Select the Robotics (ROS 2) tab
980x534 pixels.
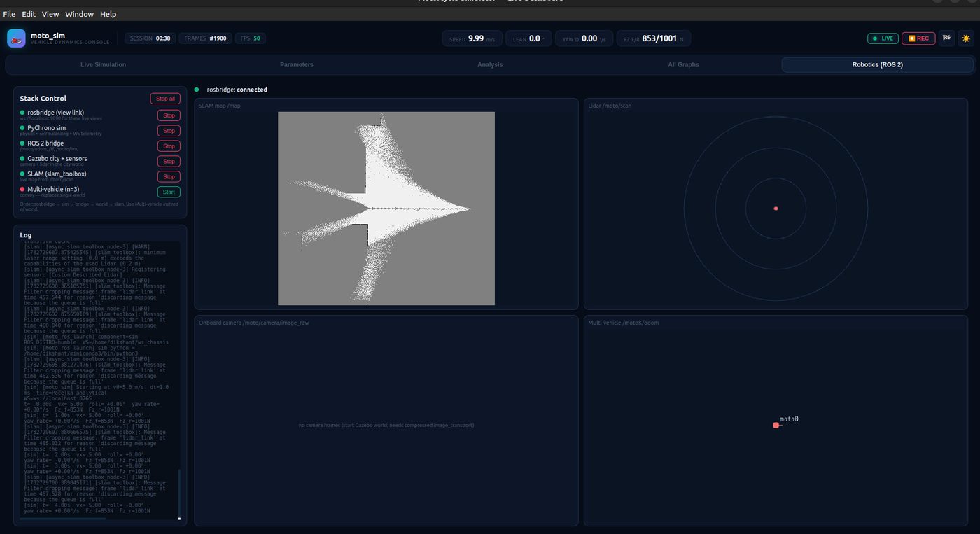click(x=877, y=64)
